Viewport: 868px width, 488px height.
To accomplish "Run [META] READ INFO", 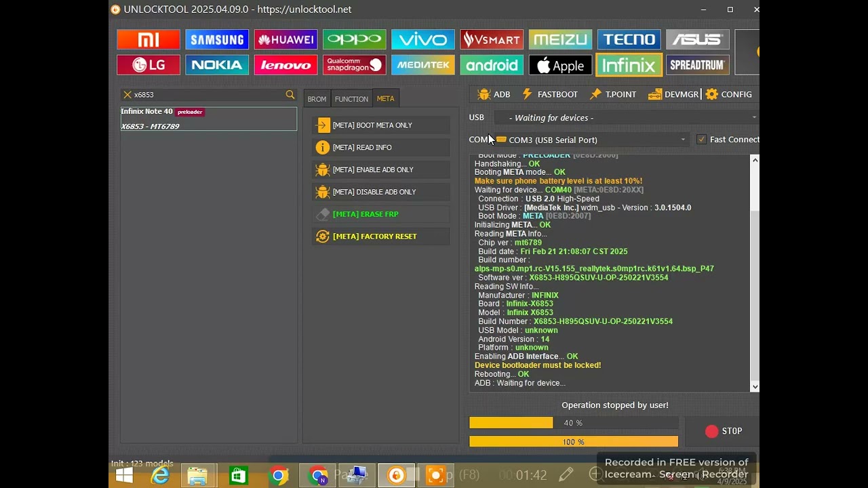I will click(381, 148).
